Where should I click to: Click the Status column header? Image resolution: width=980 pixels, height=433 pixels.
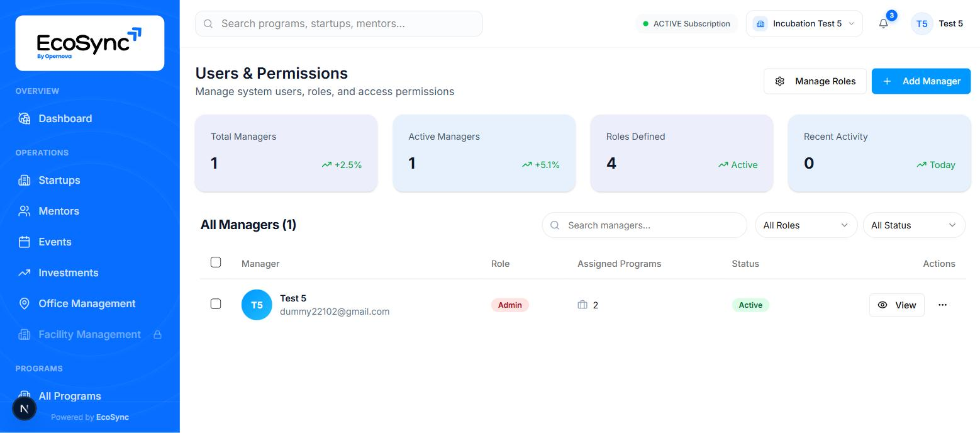pyautogui.click(x=745, y=264)
